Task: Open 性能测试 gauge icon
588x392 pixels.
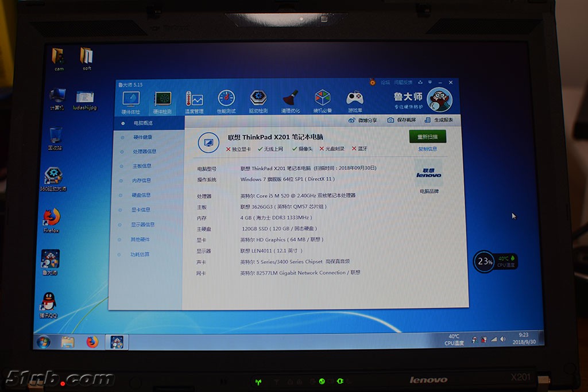Action: coord(226,101)
